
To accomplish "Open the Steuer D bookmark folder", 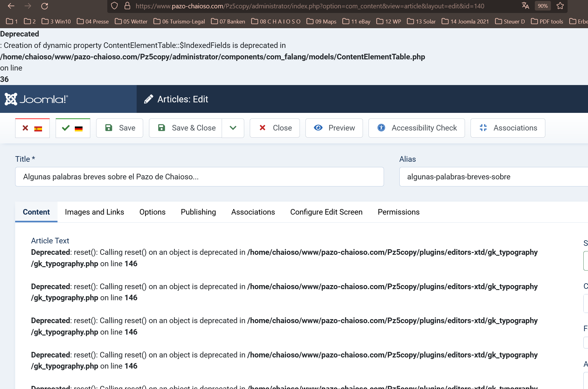I will (510, 21).
